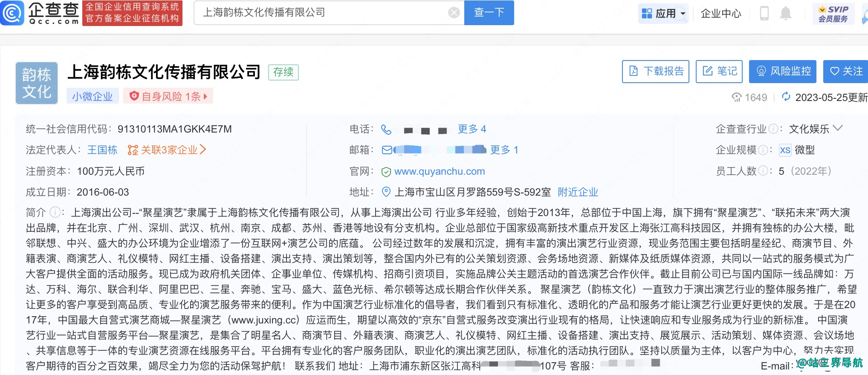
Task: Click the verified shield icon beside website
Action: (386, 172)
